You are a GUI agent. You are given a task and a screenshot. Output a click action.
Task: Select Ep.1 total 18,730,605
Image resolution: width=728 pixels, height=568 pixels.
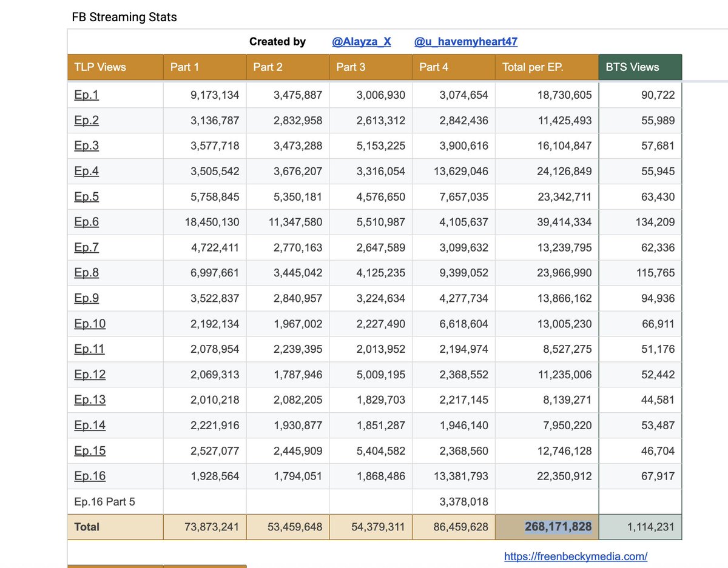(547, 95)
